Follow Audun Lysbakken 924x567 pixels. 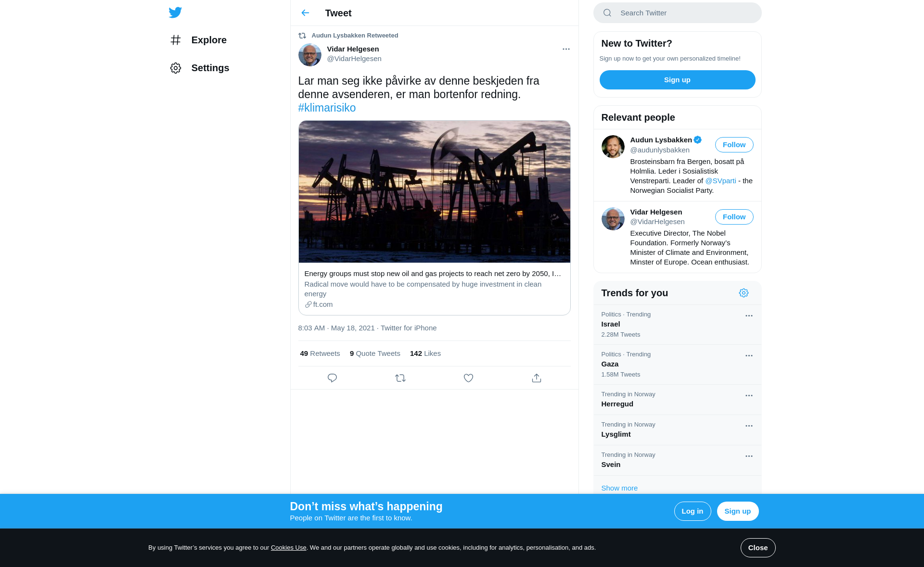click(x=734, y=145)
